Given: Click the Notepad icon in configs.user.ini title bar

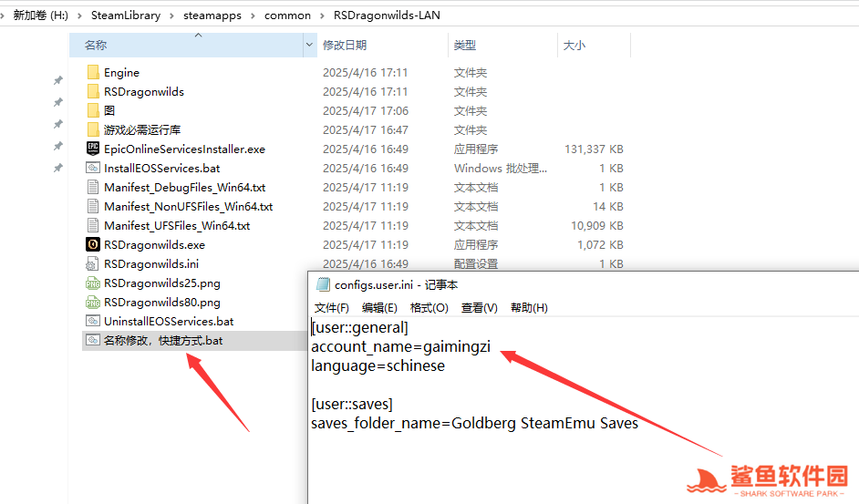Looking at the screenshot, I should 322,284.
